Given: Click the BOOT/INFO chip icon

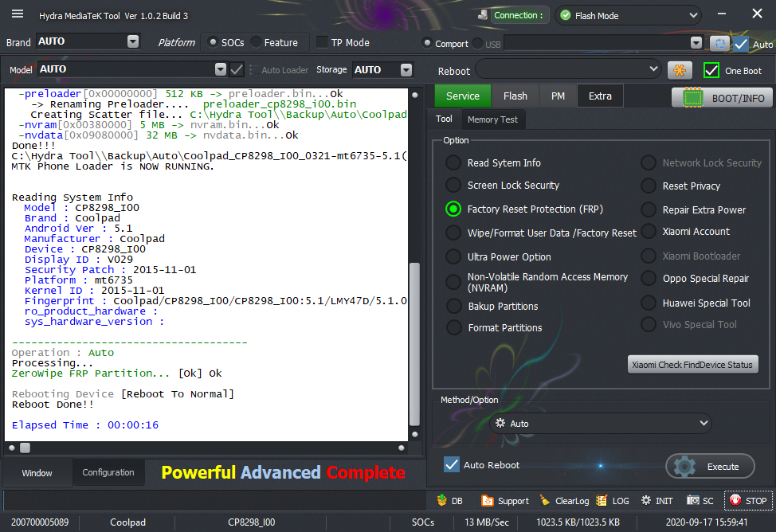Looking at the screenshot, I should pos(693,98).
